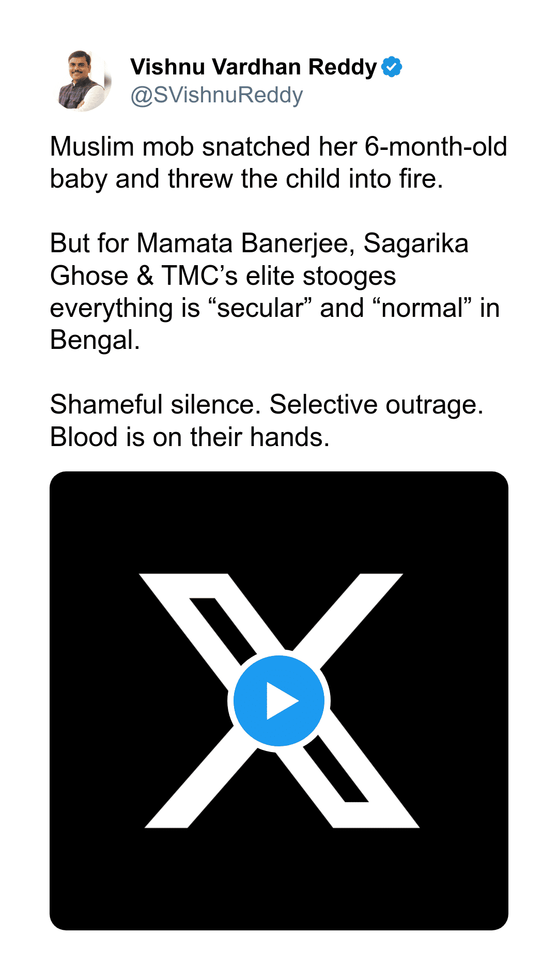Click the word "Bengal." in the tweet
The image size is (558, 980).
95,341
